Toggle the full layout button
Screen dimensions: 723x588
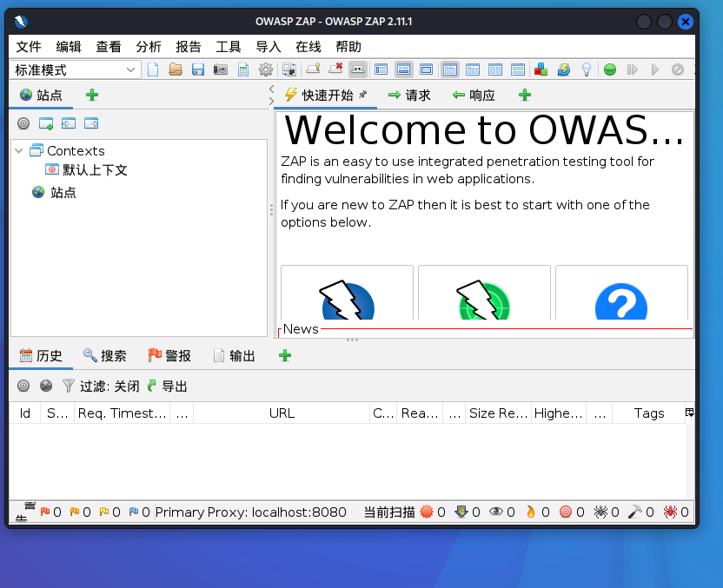pos(426,69)
